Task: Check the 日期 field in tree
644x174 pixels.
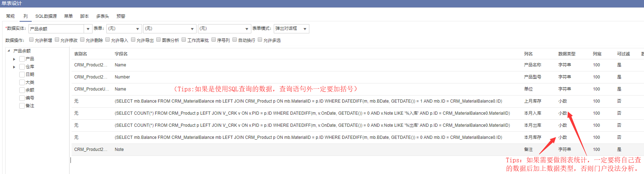Action: [x=22, y=75]
